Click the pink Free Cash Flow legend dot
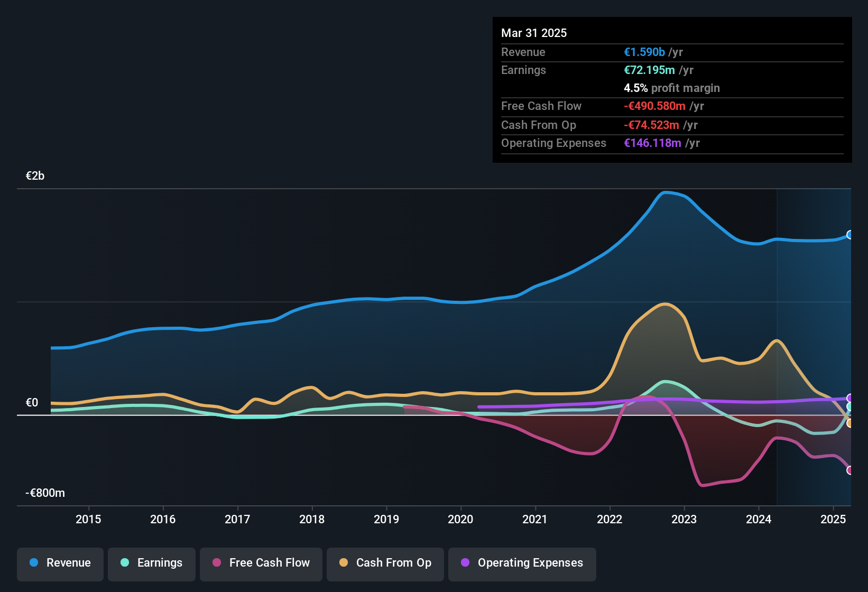 tap(216, 563)
